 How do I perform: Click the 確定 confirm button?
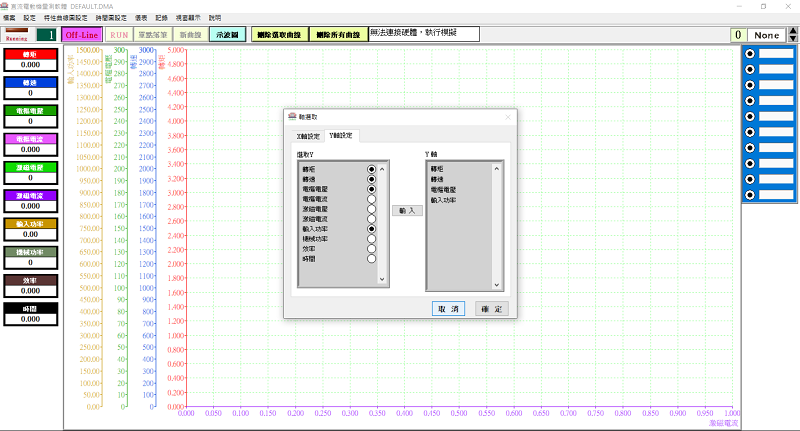[x=490, y=309]
